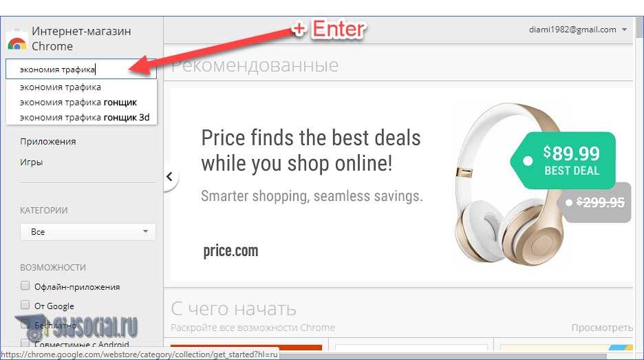Click into the search field with экономия трафика
The height and width of the screenshot is (360, 644).
tap(81, 69)
